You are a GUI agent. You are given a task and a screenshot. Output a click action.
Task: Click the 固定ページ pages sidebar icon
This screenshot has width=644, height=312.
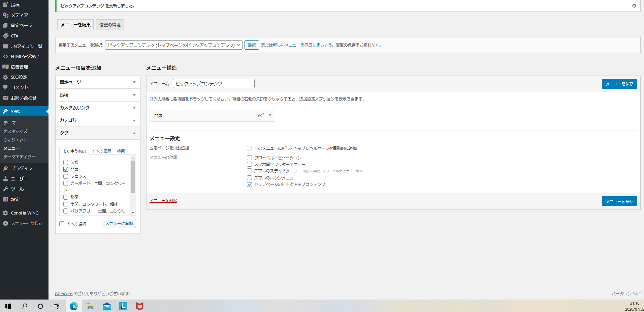tap(5, 25)
